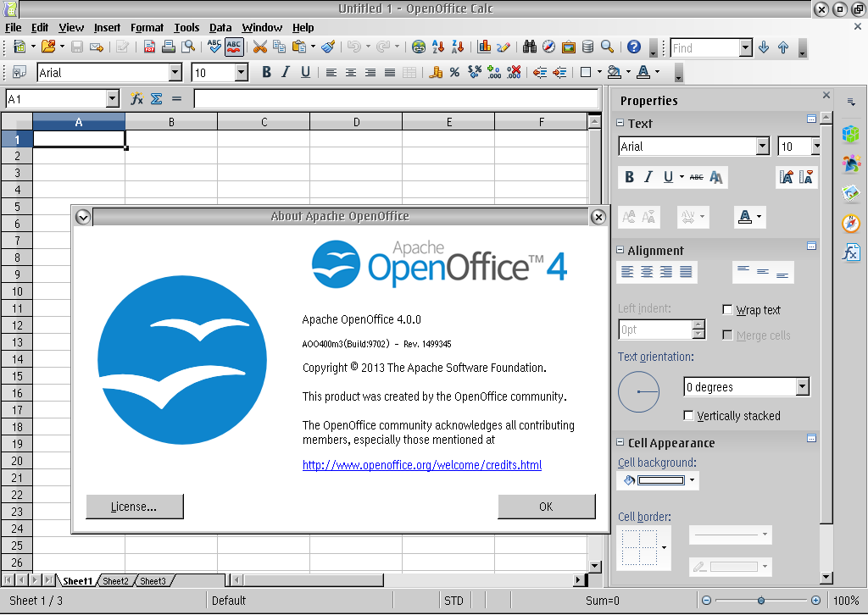The image size is (868, 615).
Task: Expand the Cell background color dropdown
Action: pyautogui.click(x=690, y=479)
